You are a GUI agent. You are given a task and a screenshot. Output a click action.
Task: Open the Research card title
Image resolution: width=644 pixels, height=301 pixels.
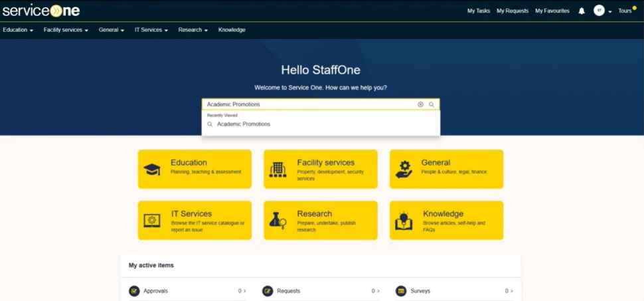(315, 214)
